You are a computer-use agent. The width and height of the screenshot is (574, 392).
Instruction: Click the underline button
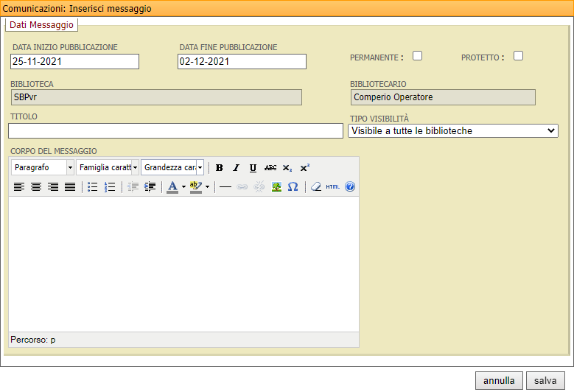[x=253, y=168]
